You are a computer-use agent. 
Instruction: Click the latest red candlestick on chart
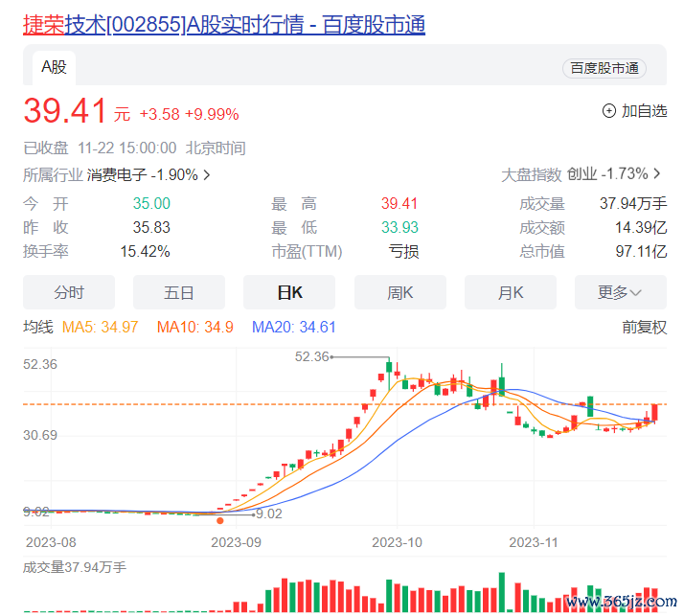(x=654, y=413)
